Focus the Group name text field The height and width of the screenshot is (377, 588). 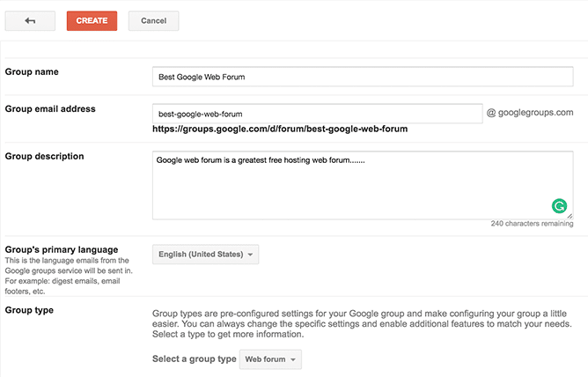[362, 77]
